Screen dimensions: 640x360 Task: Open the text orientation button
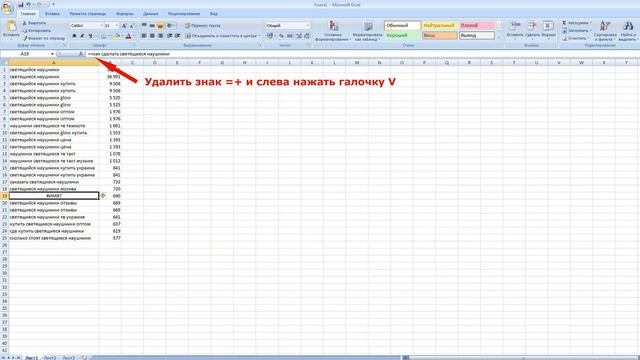(171, 26)
